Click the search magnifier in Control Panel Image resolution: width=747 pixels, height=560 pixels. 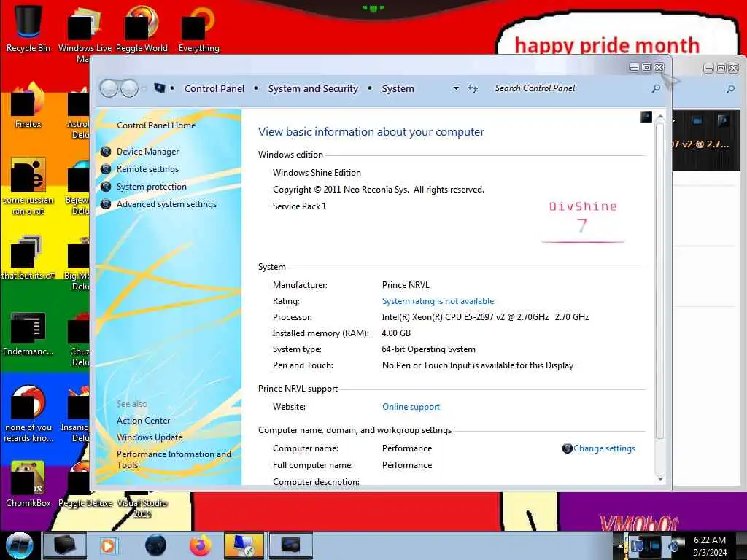[656, 88]
